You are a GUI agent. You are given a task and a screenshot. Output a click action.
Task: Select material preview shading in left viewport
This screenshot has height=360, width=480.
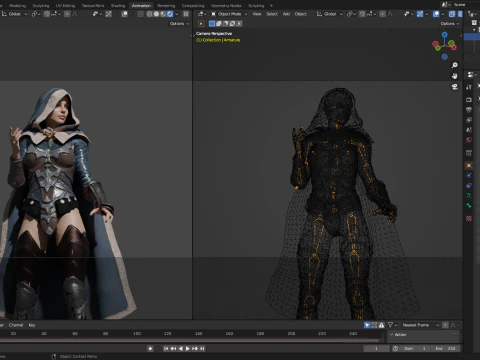[163, 14]
